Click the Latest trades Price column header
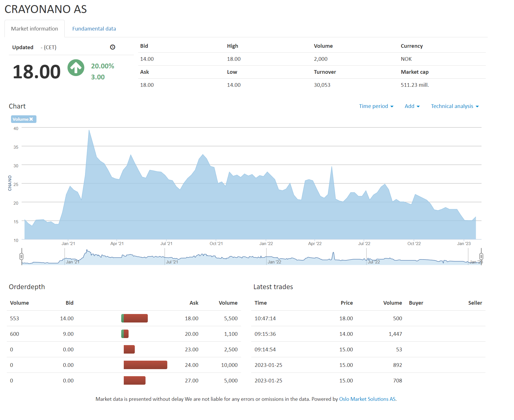 pos(347,303)
